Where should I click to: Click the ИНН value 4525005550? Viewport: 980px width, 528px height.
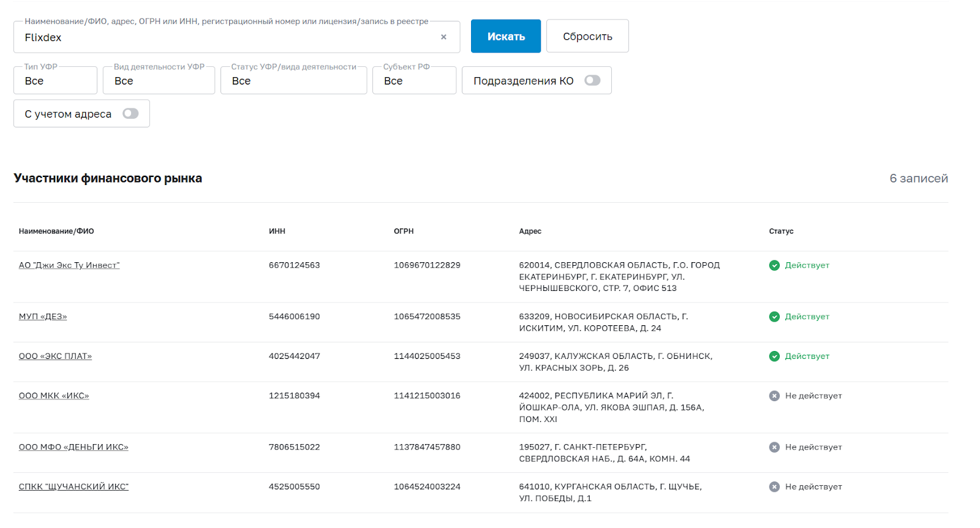[295, 486]
